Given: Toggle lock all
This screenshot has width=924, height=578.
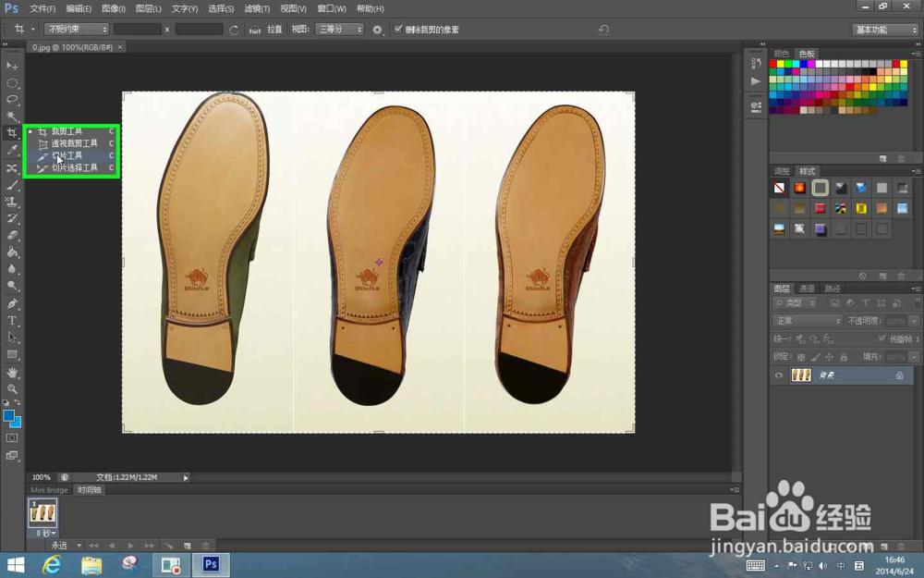Looking at the screenshot, I should (x=844, y=357).
